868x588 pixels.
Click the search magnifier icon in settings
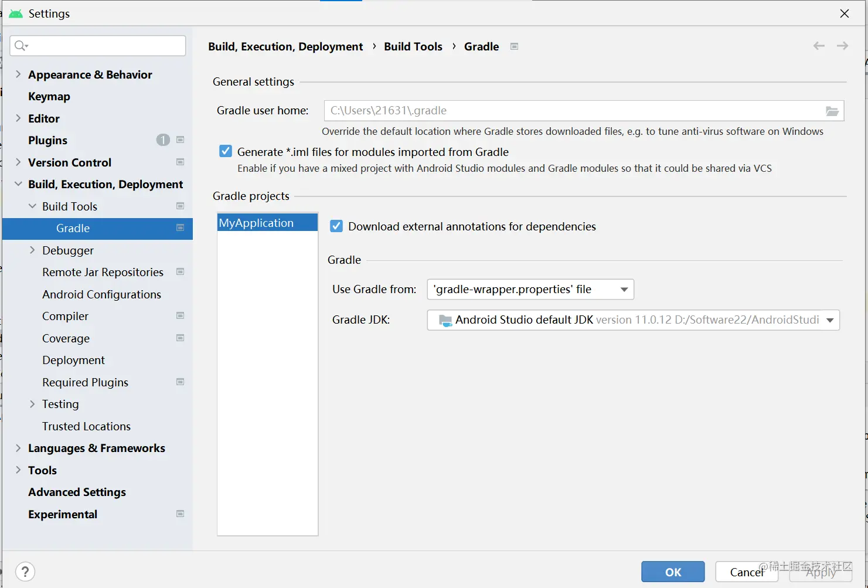click(21, 46)
